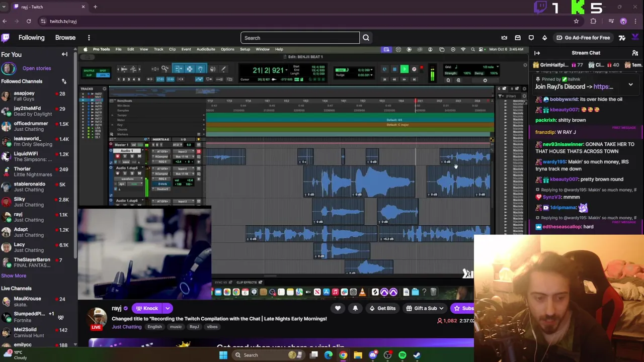644x362 pixels.
Task: Open Open stories in the sidebar
Action: click(x=36, y=68)
